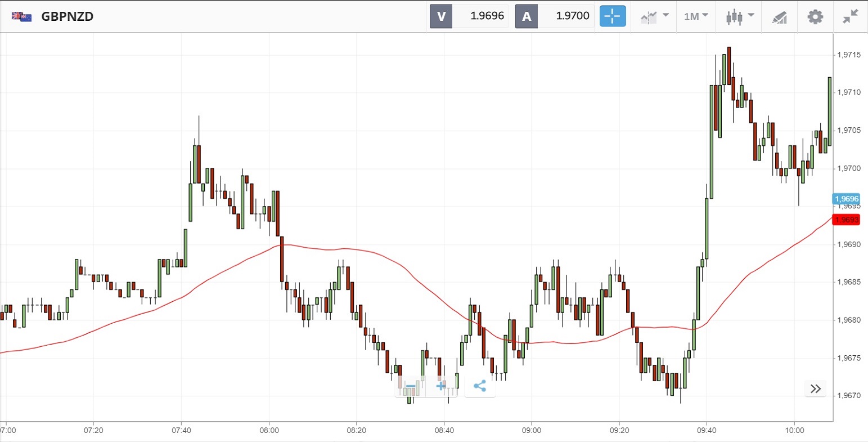Select the GBPNZD symbol name

coord(68,16)
